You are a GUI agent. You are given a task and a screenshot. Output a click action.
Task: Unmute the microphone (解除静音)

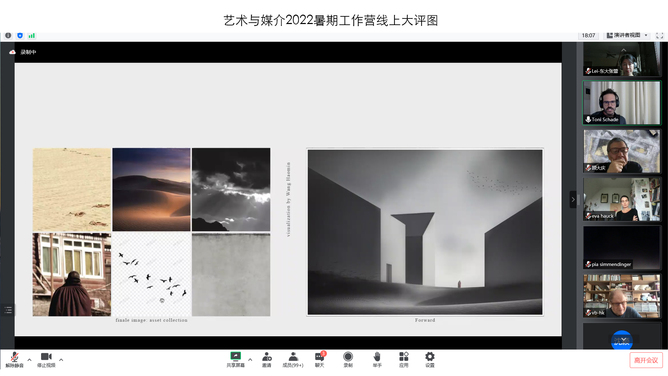click(x=14, y=360)
